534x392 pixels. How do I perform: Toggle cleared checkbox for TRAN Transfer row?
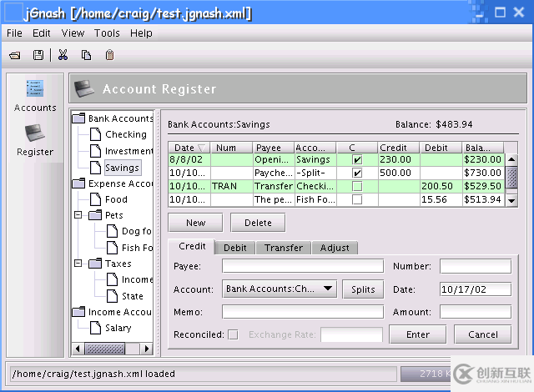click(357, 186)
